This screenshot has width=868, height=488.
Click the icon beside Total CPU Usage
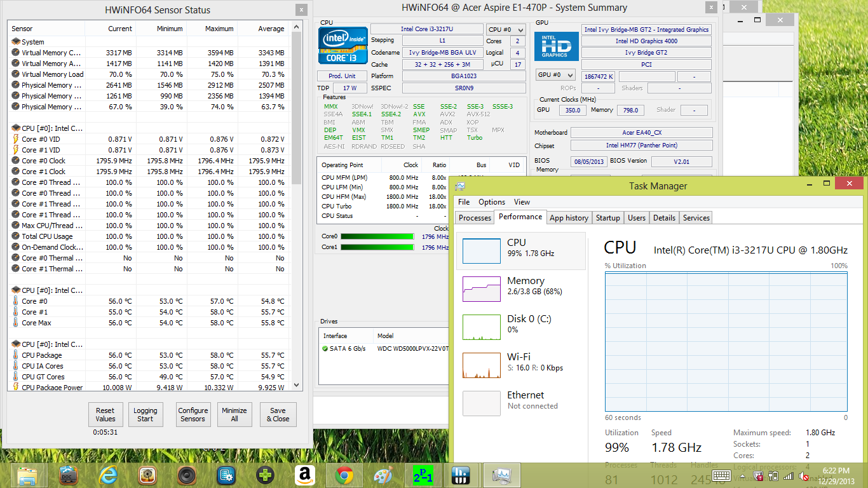(16, 236)
